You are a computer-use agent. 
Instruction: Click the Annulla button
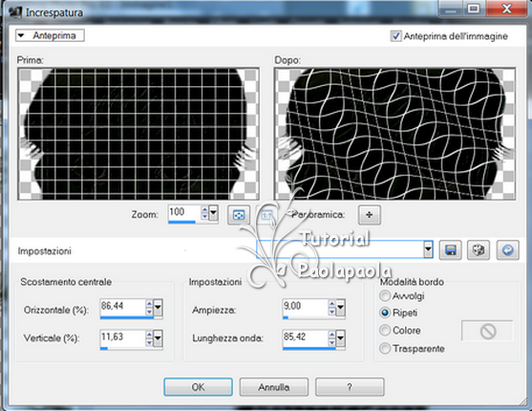[274, 387]
